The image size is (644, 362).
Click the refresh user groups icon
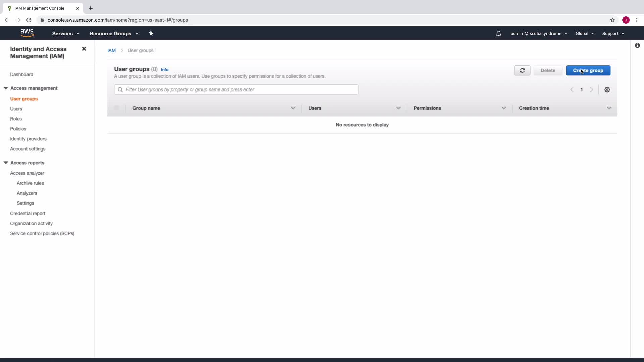tap(522, 70)
